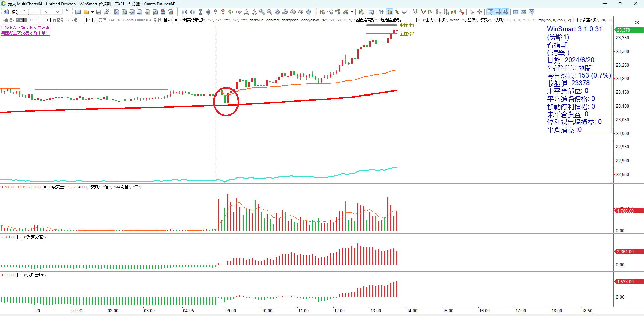This screenshot has width=644, height=316.
Task: Open the Format Window gear icon
Action: click(371, 12)
